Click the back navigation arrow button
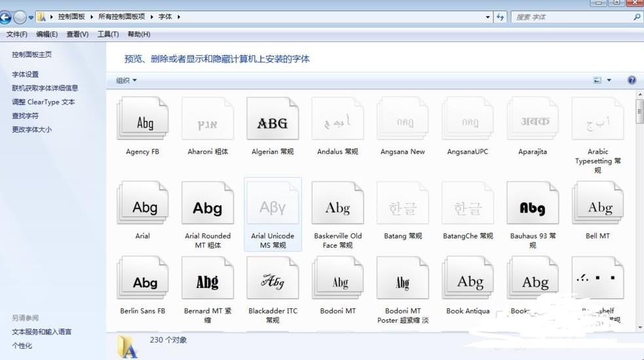644x360 pixels. tap(6, 17)
